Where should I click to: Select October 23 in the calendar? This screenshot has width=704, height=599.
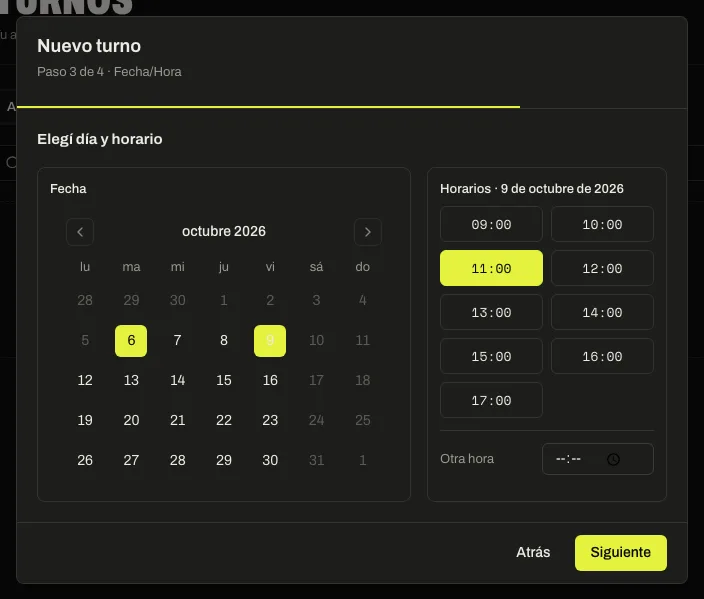pyautogui.click(x=270, y=420)
